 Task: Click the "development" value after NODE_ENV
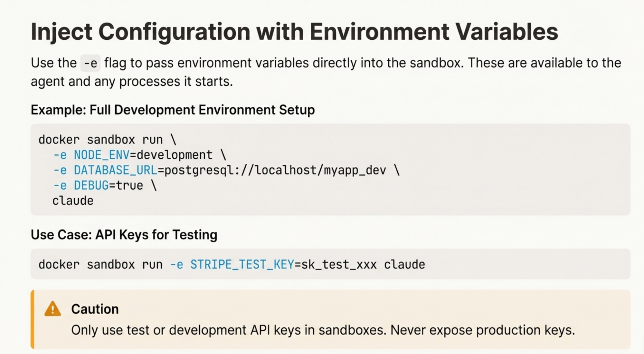tap(175, 155)
